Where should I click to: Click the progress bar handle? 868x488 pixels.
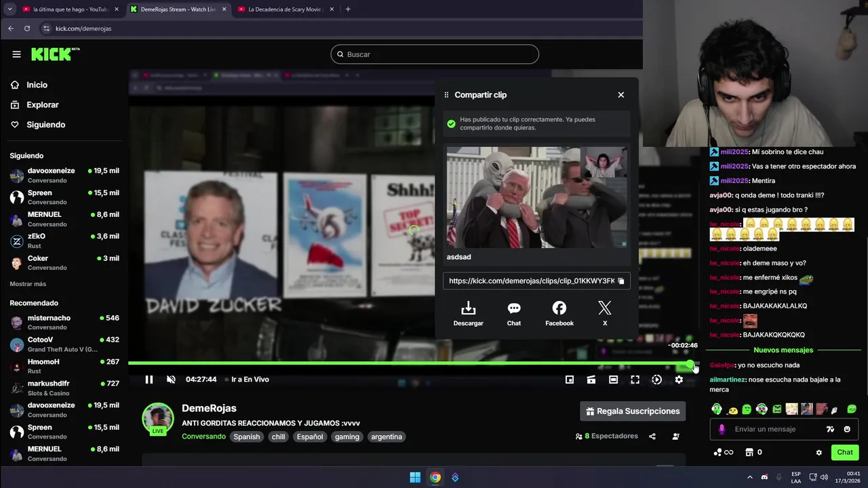(x=690, y=365)
